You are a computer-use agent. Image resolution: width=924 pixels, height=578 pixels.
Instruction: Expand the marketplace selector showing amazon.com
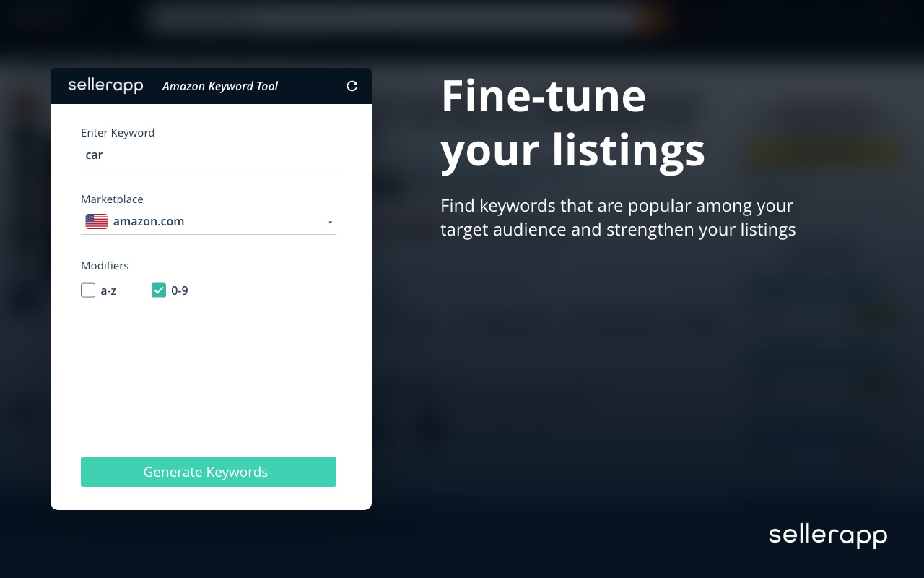pos(209,221)
